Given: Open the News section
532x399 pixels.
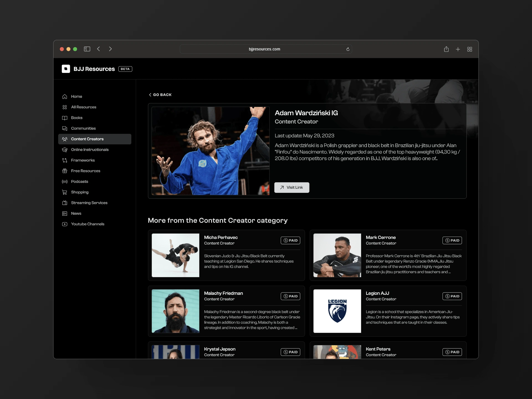Looking at the screenshot, I should click(95, 213).
